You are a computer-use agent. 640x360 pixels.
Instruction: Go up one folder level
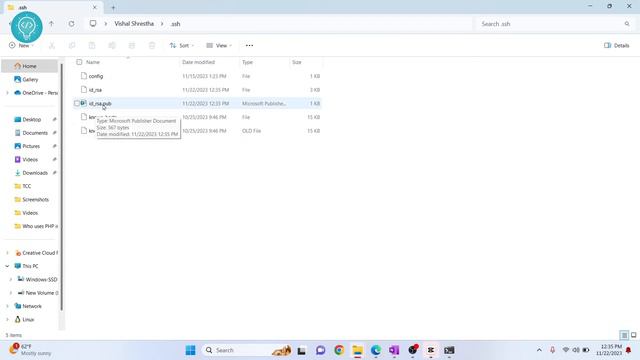click(x=51, y=24)
